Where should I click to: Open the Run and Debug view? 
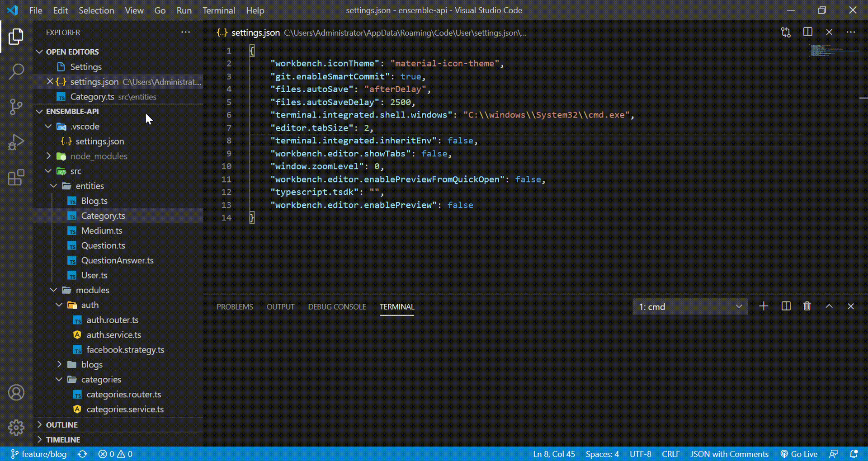pyautogui.click(x=16, y=142)
